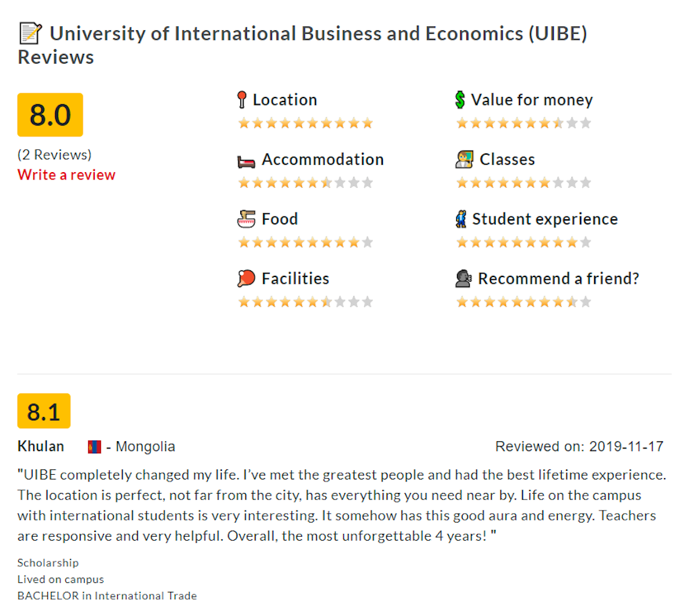
Task: Click the Recommend a friend speaking icon
Action: coord(464,278)
